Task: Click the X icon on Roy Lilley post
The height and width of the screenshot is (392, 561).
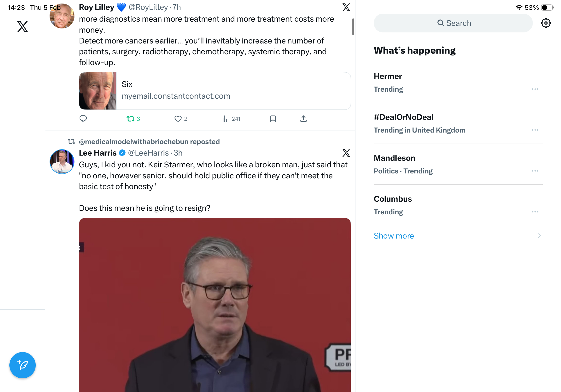Action: [346, 7]
